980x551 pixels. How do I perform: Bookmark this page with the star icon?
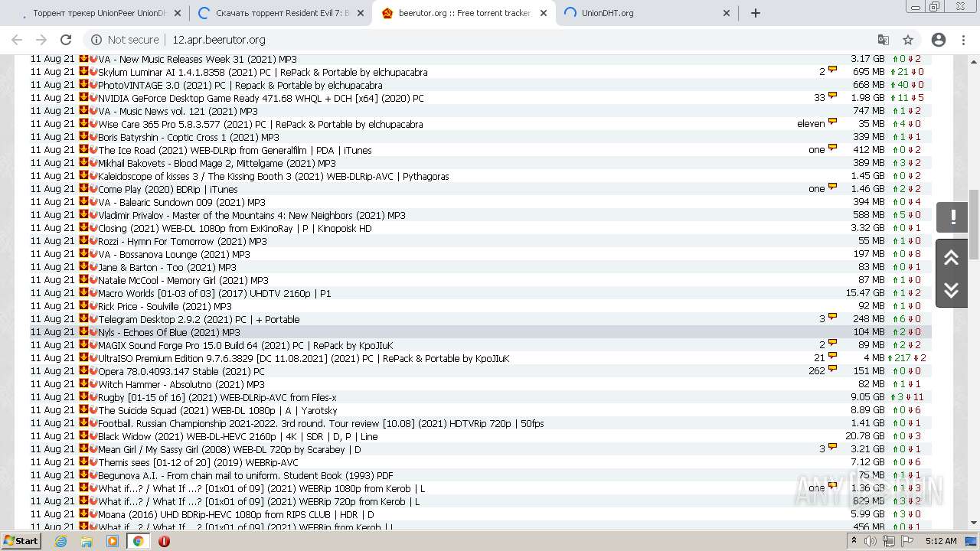[x=908, y=40]
